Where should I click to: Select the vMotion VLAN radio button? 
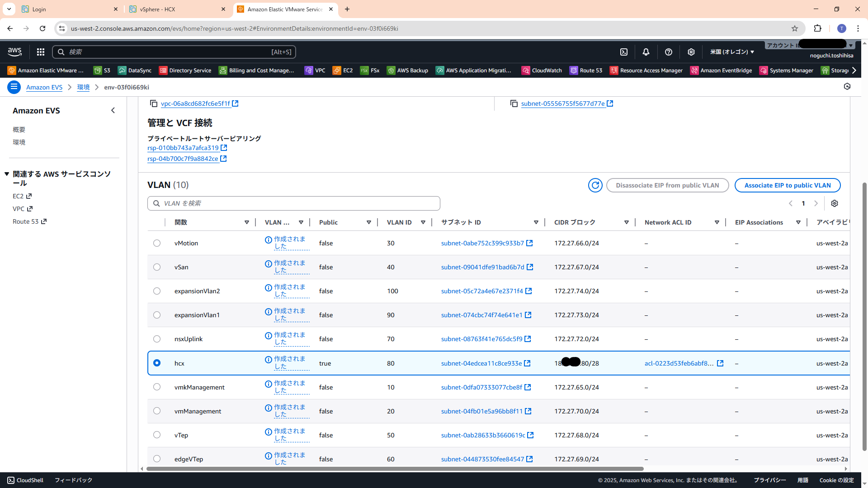coord(157,243)
